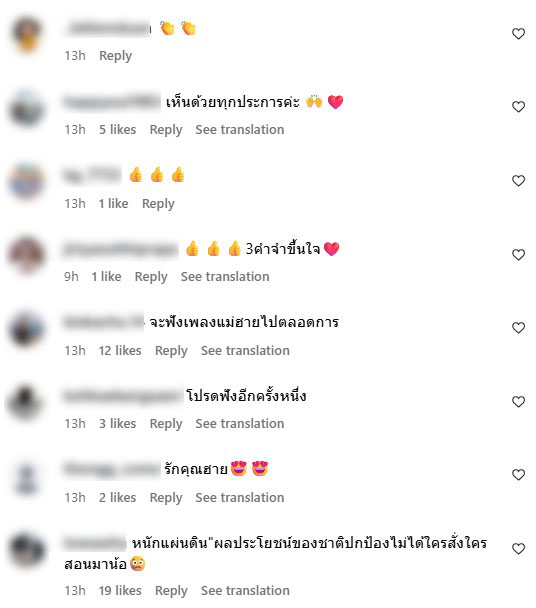Reply to the 'โปรดฟังอีกครั้งหนึ่ง' comment

166,424
